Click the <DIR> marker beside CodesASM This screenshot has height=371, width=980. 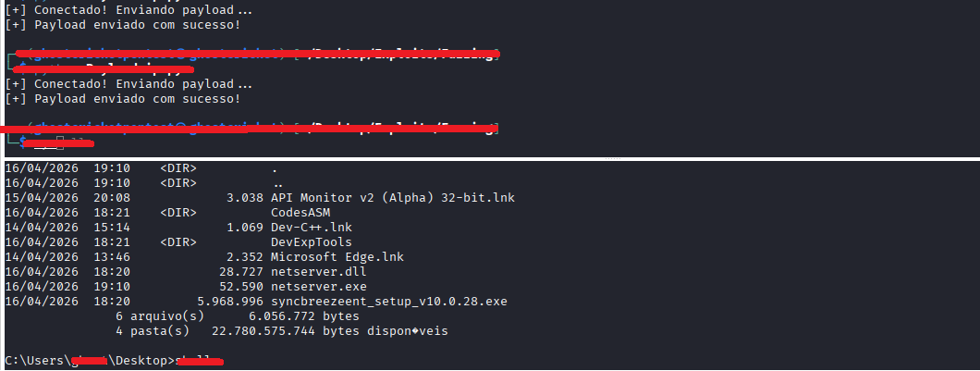tap(178, 212)
